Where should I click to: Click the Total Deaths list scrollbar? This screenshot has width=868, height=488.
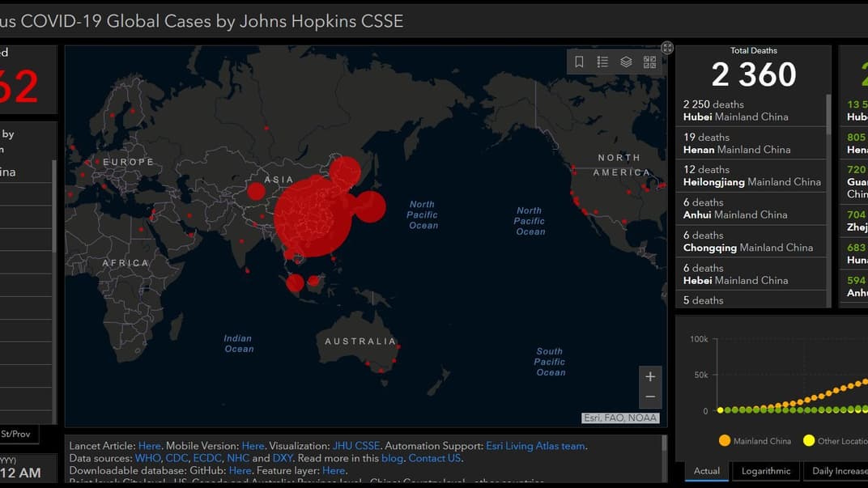[x=828, y=113]
